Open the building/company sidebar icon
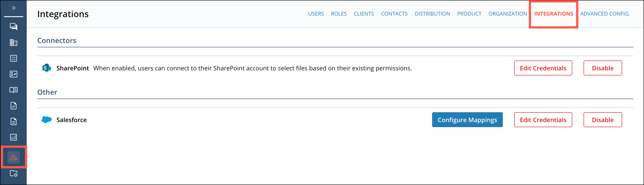 14,43
